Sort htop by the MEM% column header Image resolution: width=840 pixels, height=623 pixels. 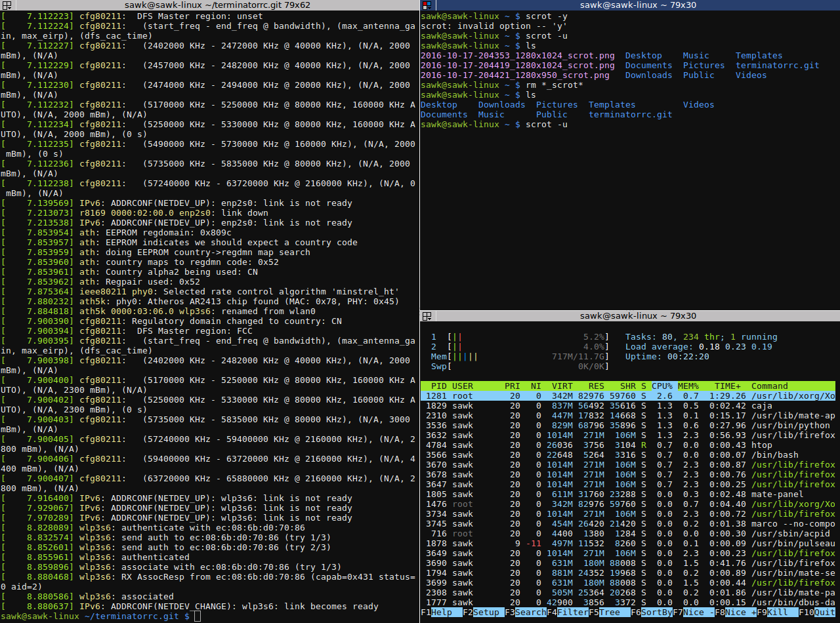click(688, 386)
